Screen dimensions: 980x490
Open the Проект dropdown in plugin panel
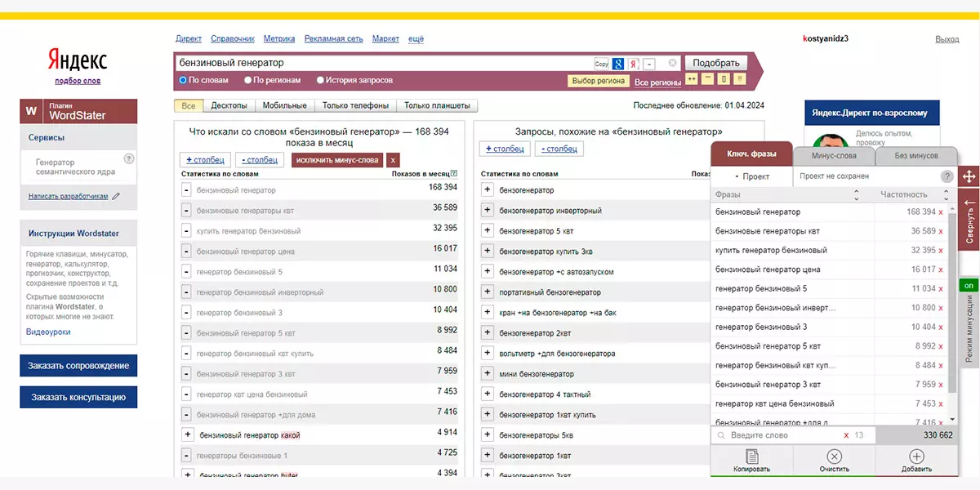click(x=752, y=176)
